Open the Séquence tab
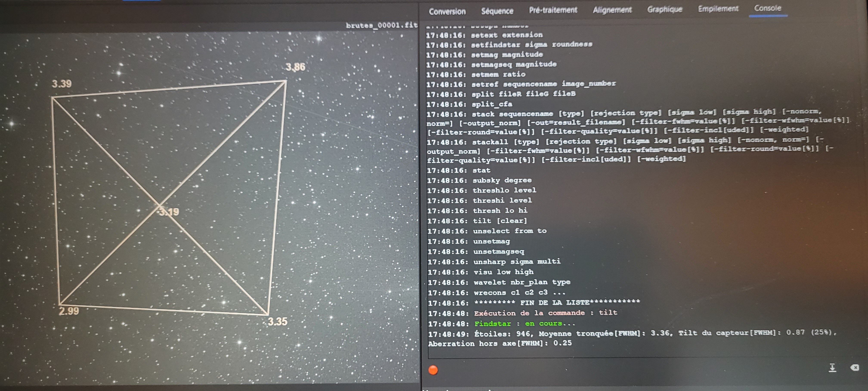Image resolution: width=868 pixels, height=391 pixels. click(497, 11)
